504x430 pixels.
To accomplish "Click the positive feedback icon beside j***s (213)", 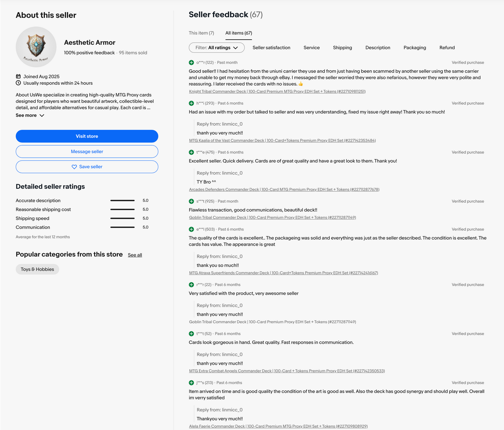I will pyautogui.click(x=192, y=383).
